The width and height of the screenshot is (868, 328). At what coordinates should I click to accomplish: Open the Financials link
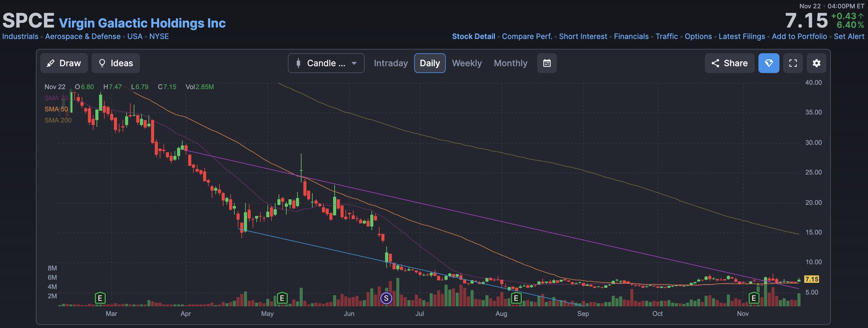[x=631, y=37]
